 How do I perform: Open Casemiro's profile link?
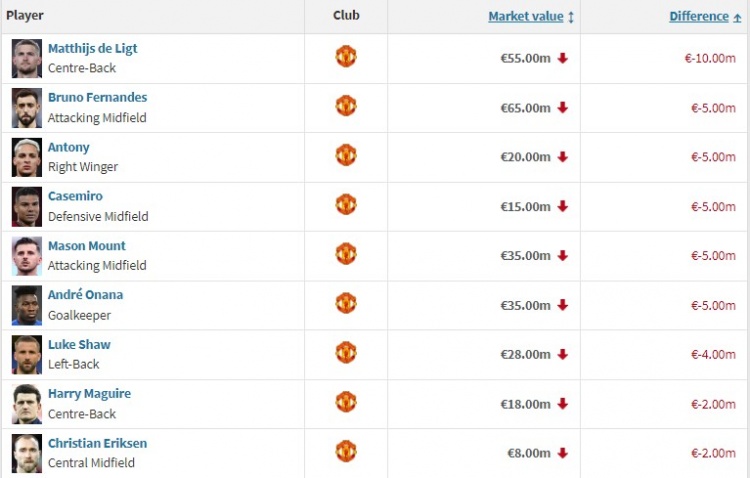pos(75,196)
